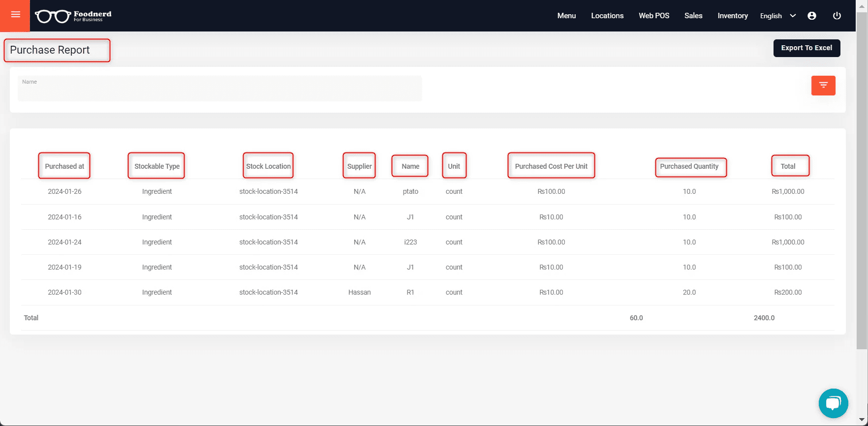Expand the English language dropdown
Screen dimensions: 868x426
(x=778, y=16)
